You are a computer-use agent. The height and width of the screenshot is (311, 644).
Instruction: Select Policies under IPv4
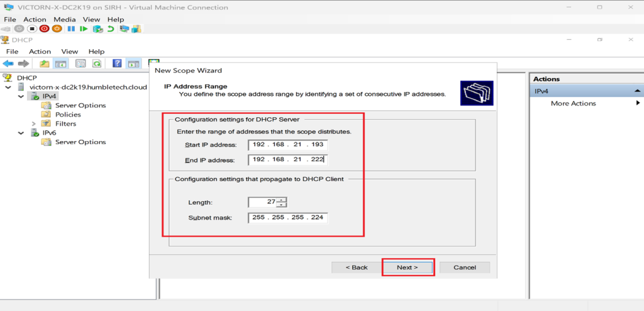pos(68,115)
